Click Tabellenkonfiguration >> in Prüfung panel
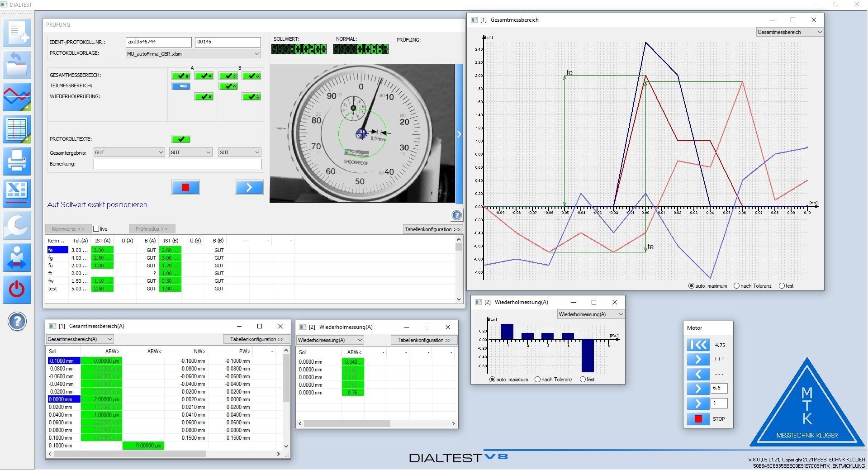Screen dimensions: 868x470 point(432,229)
